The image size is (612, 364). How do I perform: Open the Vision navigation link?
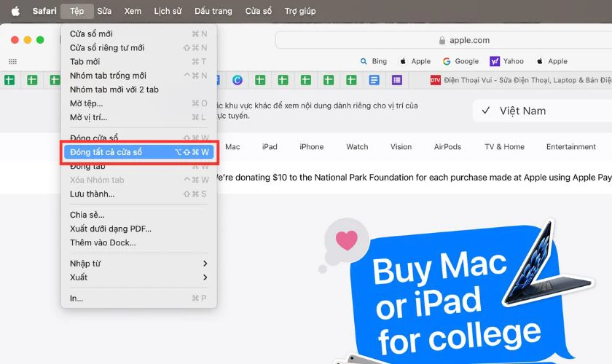pos(401,147)
